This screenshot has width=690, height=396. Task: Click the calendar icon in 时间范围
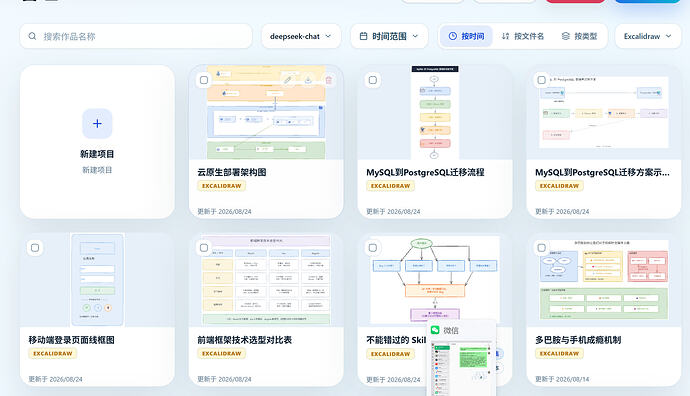pos(363,36)
